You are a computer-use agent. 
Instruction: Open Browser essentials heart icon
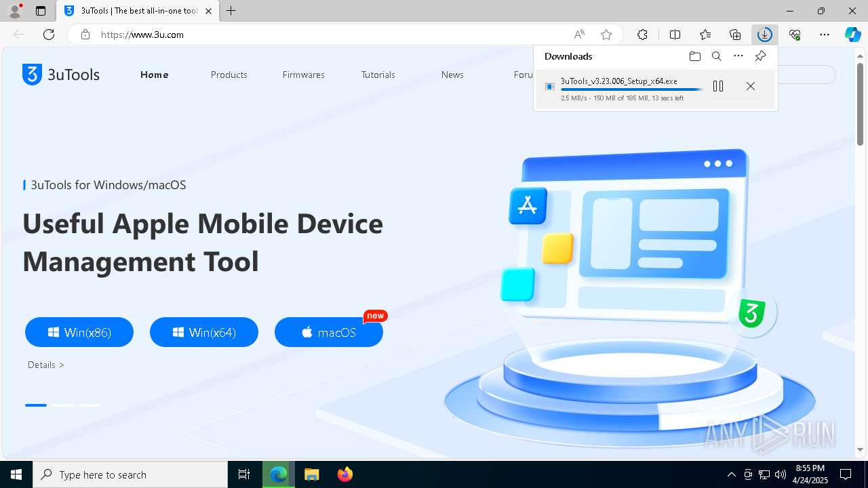(795, 35)
